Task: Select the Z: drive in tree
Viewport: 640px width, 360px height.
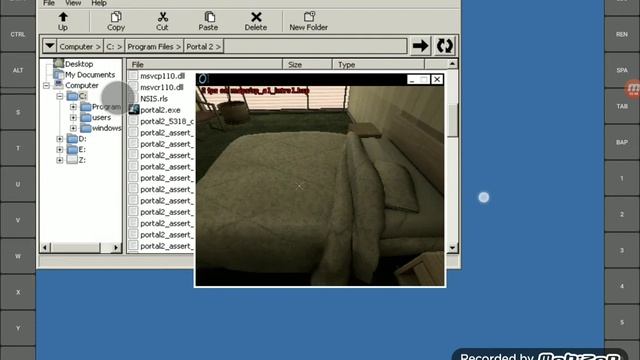Action: [82, 160]
